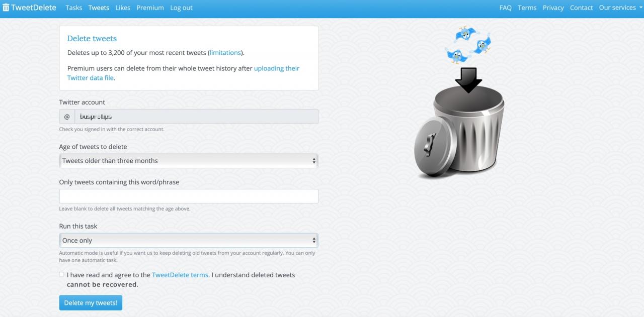Click the 'cannot be recovered' warning text
The height and width of the screenshot is (317, 644).
[102, 284]
